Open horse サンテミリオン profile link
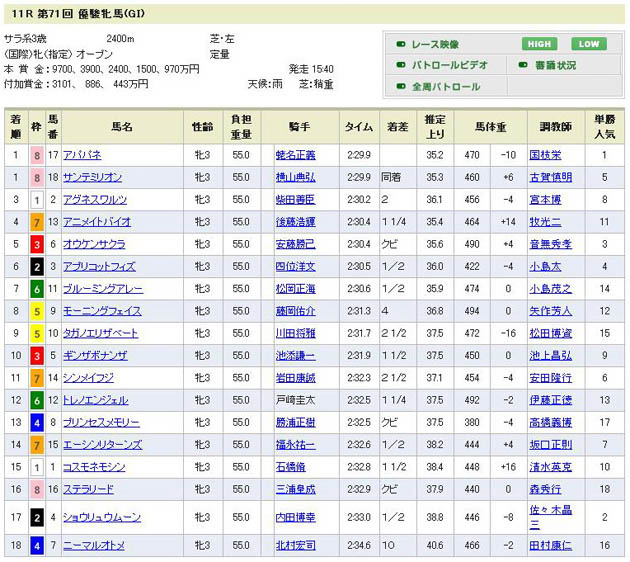Viewport: 630px width, 562px height. click(x=92, y=177)
